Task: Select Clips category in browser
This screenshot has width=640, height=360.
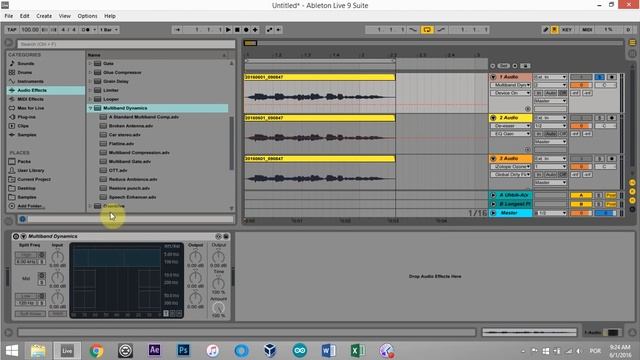Action: (x=23, y=126)
